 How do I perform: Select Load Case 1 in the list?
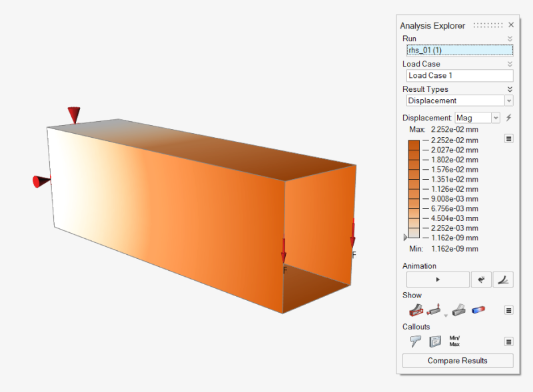459,75
